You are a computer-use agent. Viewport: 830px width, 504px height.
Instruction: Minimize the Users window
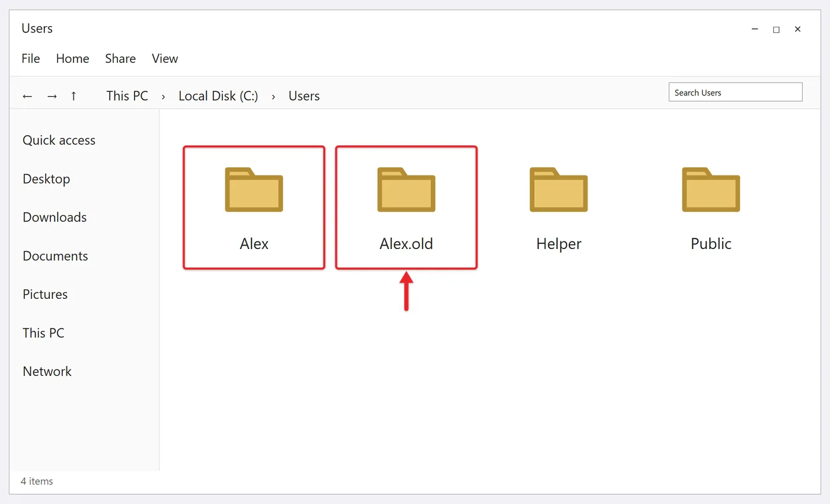pos(754,29)
